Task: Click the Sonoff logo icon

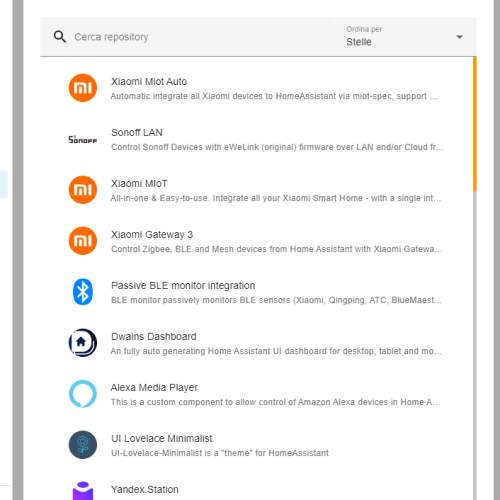Action: click(83, 139)
